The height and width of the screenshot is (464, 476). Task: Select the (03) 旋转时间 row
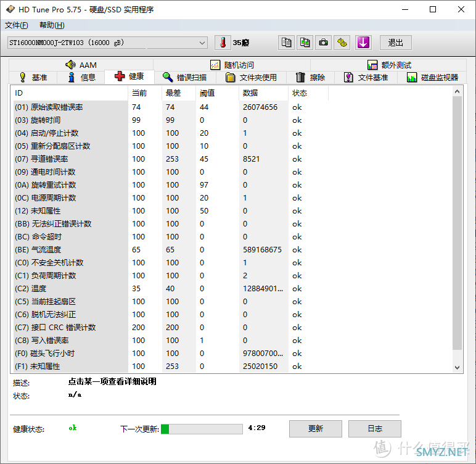pyautogui.click(x=171, y=120)
